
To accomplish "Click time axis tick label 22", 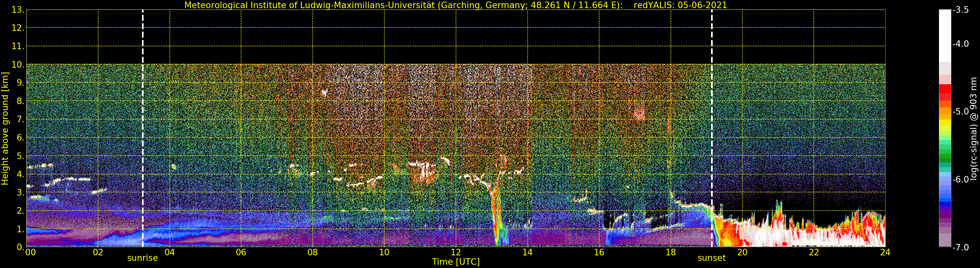I will pyautogui.click(x=814, y=252).
